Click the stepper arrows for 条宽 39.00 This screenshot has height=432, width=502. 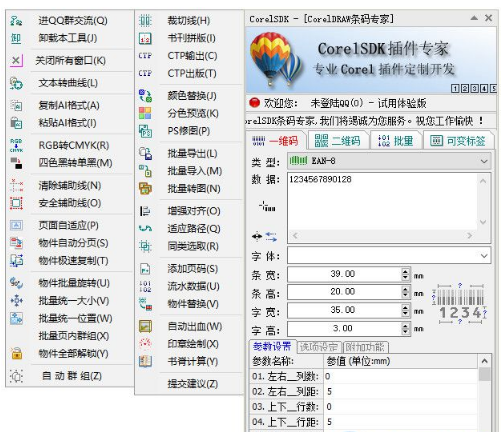(405, 275)
